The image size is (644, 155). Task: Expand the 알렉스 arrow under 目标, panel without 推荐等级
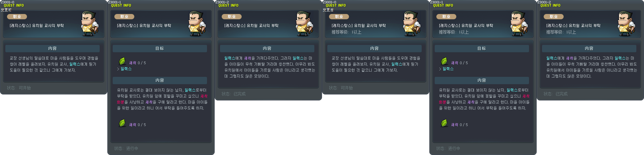pos(118,69)
